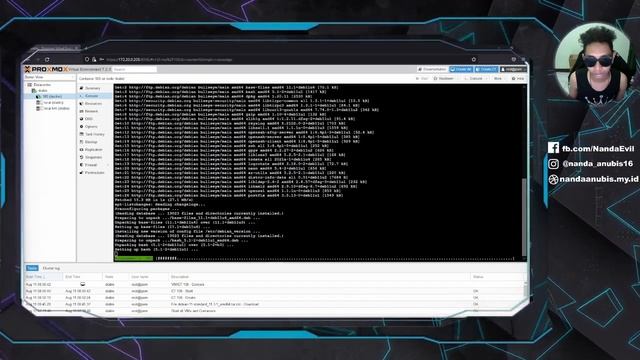Open the Network menu item
The width and height of the screenshot is (640, 360).
[94, 111]
